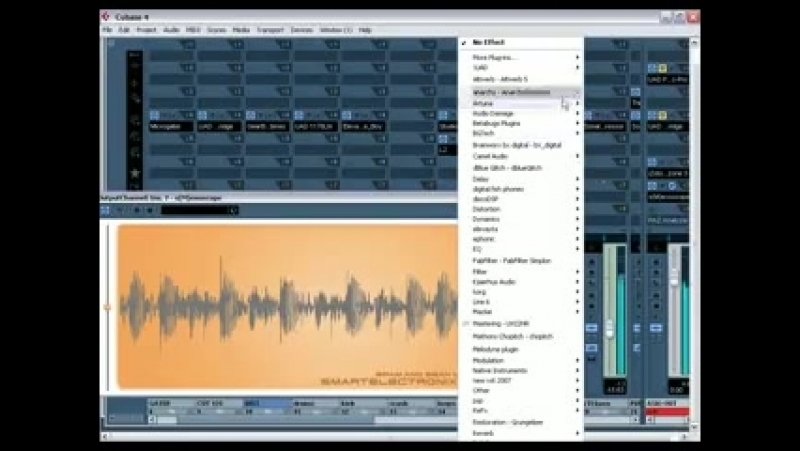Open Other plugin submenu
Screen dimensions: 800x451
tap(521, 390)
